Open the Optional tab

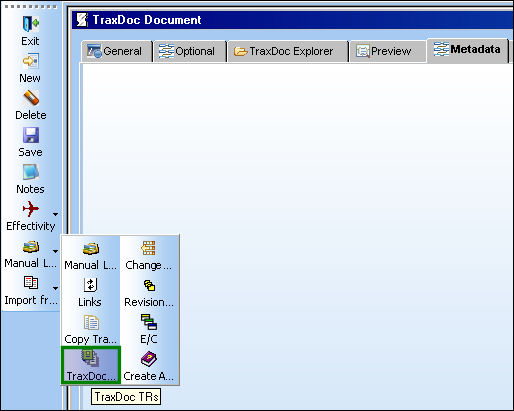(x=189, y=51)
